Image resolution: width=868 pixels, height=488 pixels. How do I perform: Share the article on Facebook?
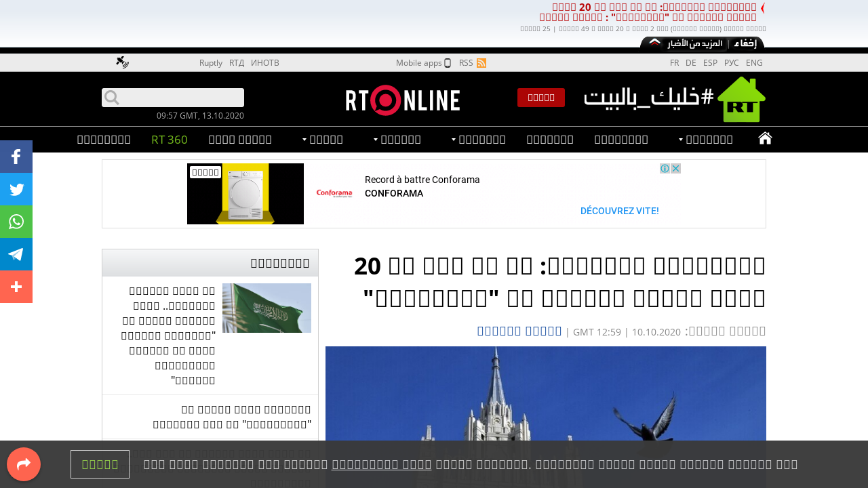point(16,157)
